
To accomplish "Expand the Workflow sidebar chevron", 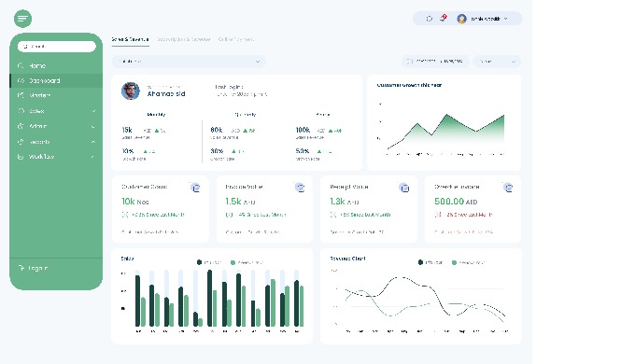I will (92, 157).
